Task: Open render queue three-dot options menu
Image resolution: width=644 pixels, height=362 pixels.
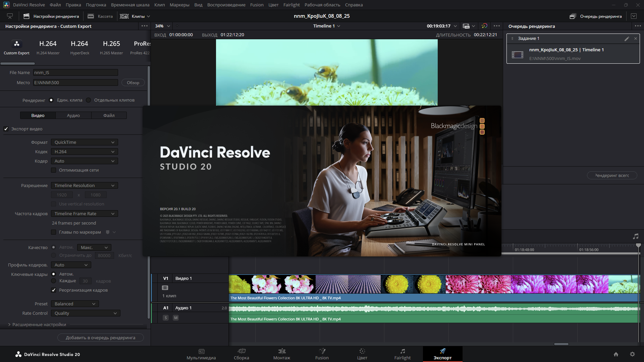Action: pyautogui.click(x=638, y=26)
